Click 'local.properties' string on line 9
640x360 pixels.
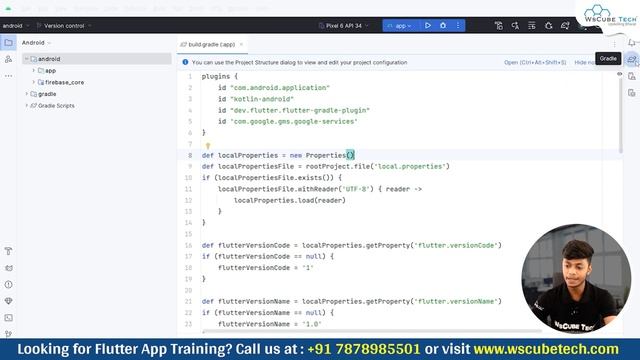(410, 166)
